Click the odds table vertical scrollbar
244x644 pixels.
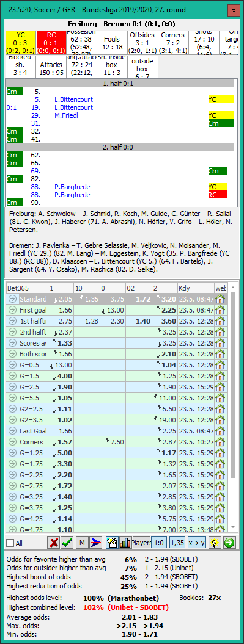click(x=232, y=407)
